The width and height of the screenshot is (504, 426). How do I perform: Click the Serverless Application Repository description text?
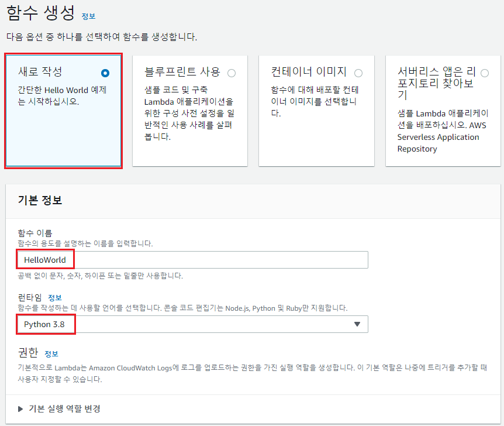click(443, 131)
